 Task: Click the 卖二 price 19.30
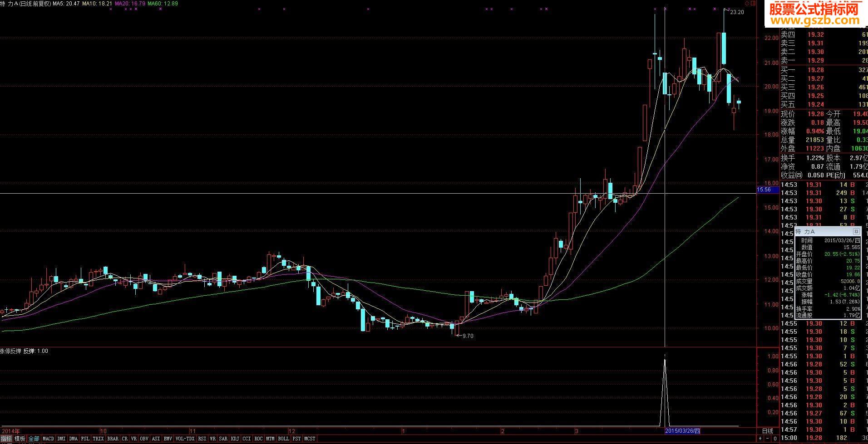click(815, 52)
